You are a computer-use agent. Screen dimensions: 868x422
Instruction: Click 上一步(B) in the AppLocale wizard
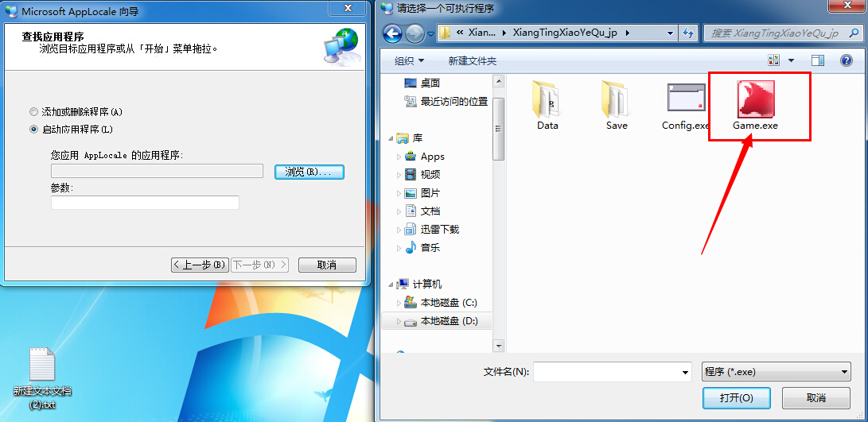pyautogui.click(x=200, y=265)
